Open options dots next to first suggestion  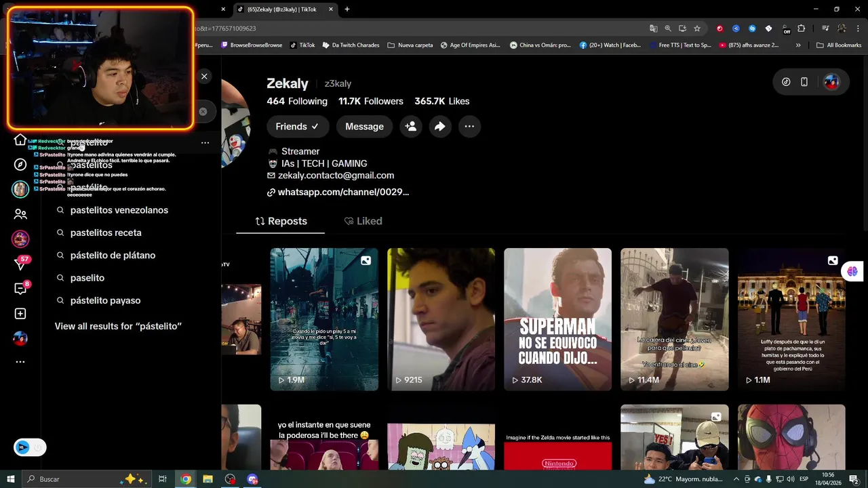[x=205, y=142]
